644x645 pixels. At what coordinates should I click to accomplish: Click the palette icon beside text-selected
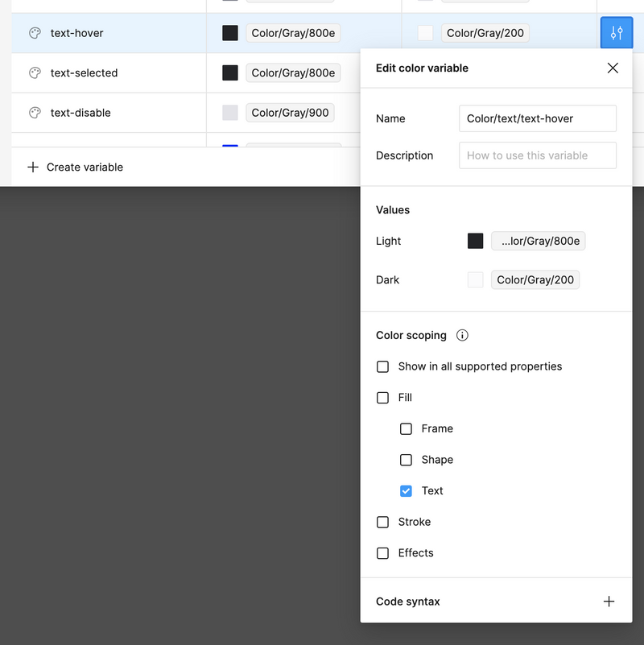[x=35, y=72]
